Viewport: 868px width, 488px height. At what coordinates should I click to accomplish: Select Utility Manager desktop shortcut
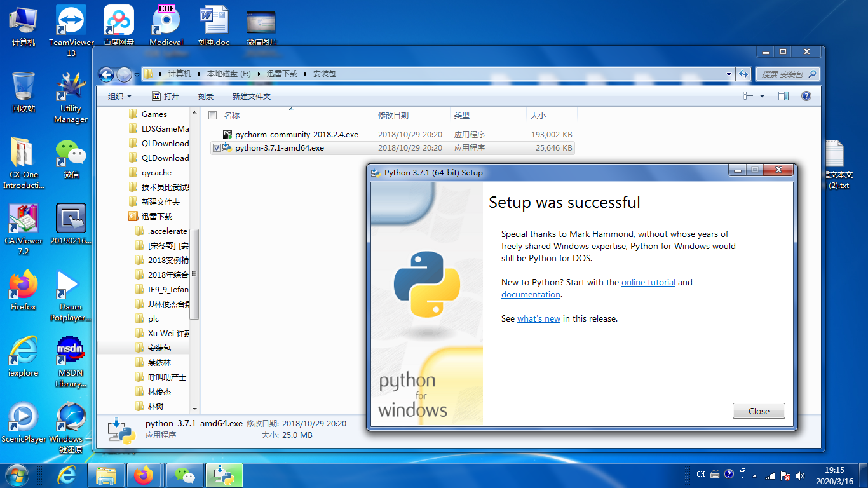pyautogui.click(x=71, y=97)
